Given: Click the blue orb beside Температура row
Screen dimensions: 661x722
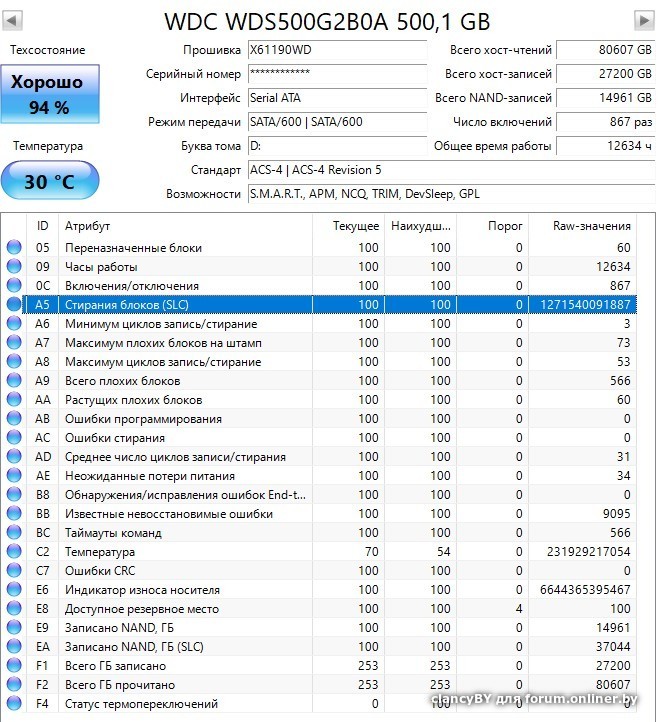Looking at the screenshot, I should 14,552.
